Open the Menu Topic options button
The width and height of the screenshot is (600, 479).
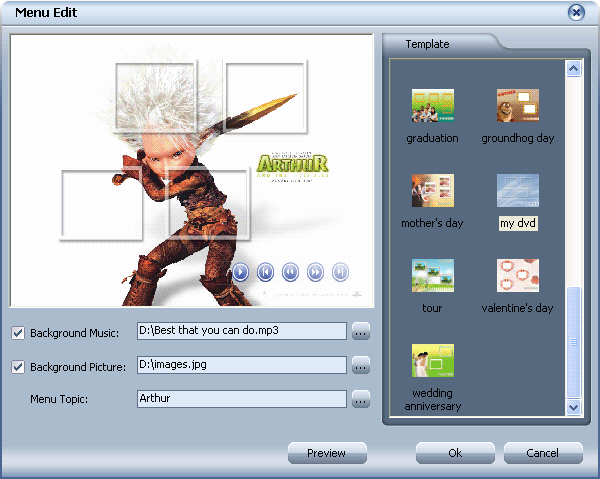tap(360, 399)
